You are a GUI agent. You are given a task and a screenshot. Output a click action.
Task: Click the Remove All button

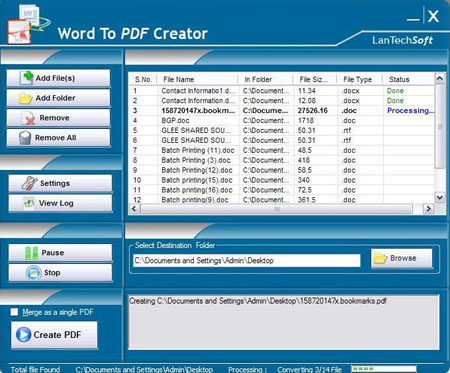click(x=58, y=138)
